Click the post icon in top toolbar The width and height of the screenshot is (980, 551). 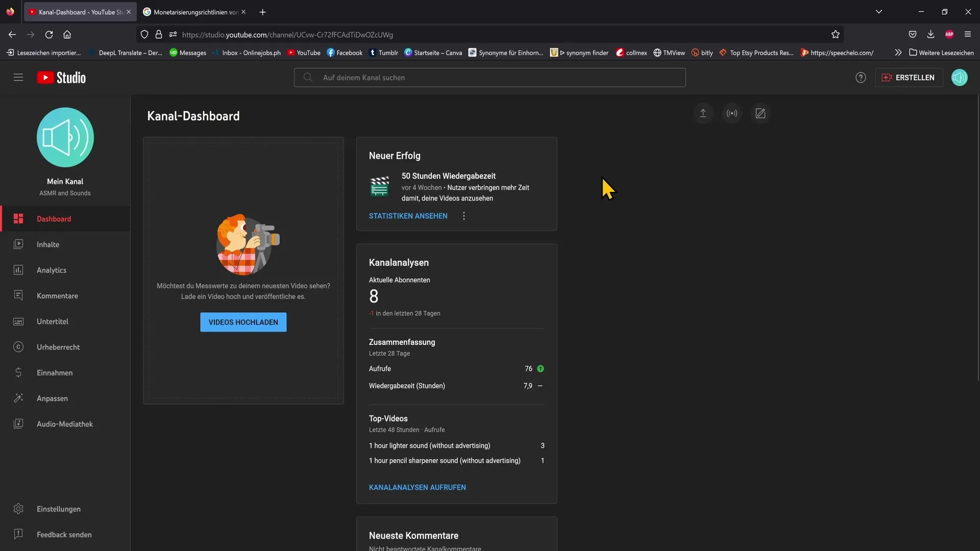coord(759,113)
